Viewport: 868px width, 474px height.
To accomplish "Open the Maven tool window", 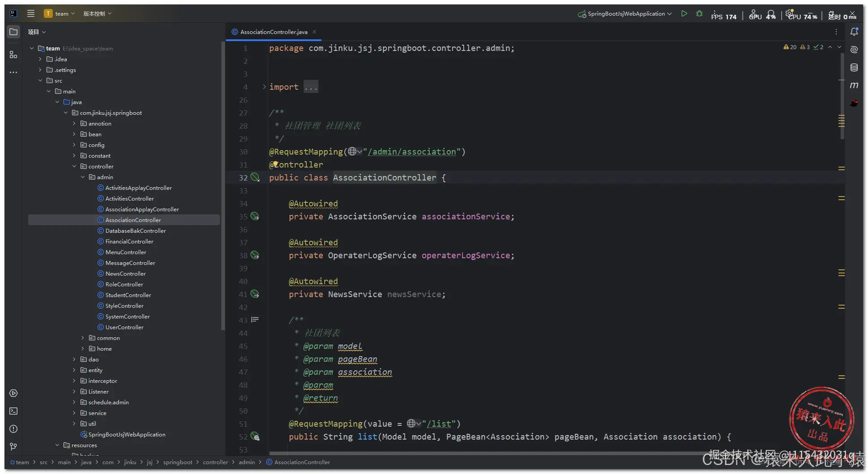I will pos(854,85).
